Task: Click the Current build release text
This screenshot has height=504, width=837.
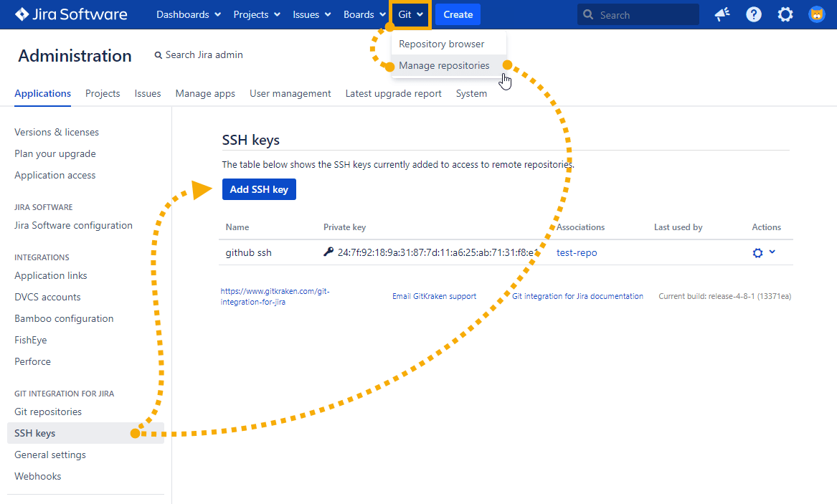Action: [x=724, y=297]
